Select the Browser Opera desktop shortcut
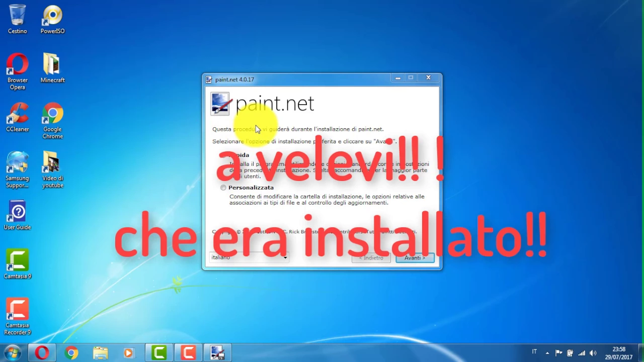Viewport: 644px width, 362px height. tap(17, 71)
